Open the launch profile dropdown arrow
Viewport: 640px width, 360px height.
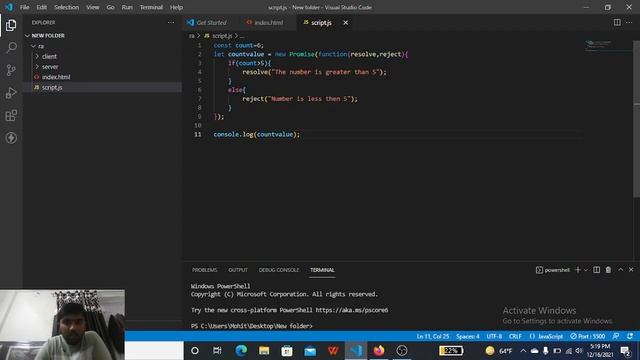pos(586,270)
